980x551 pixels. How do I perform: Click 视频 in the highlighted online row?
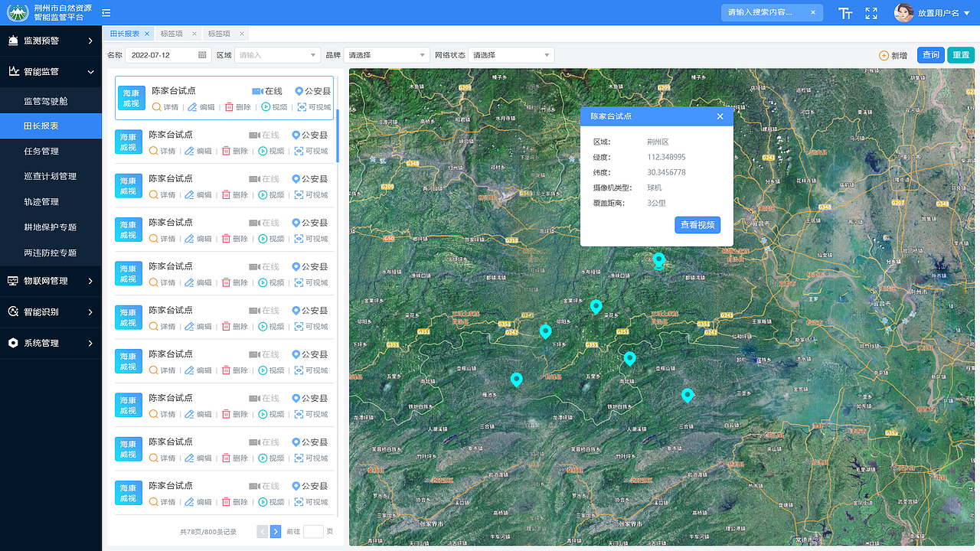point(274,107)
